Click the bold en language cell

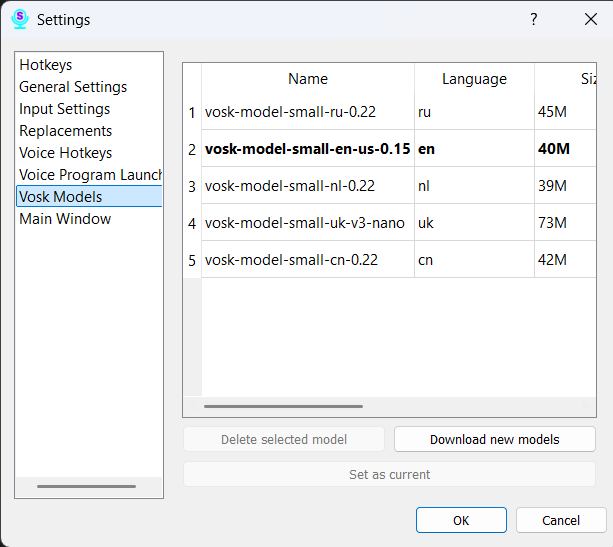click(x=474, y=149)
